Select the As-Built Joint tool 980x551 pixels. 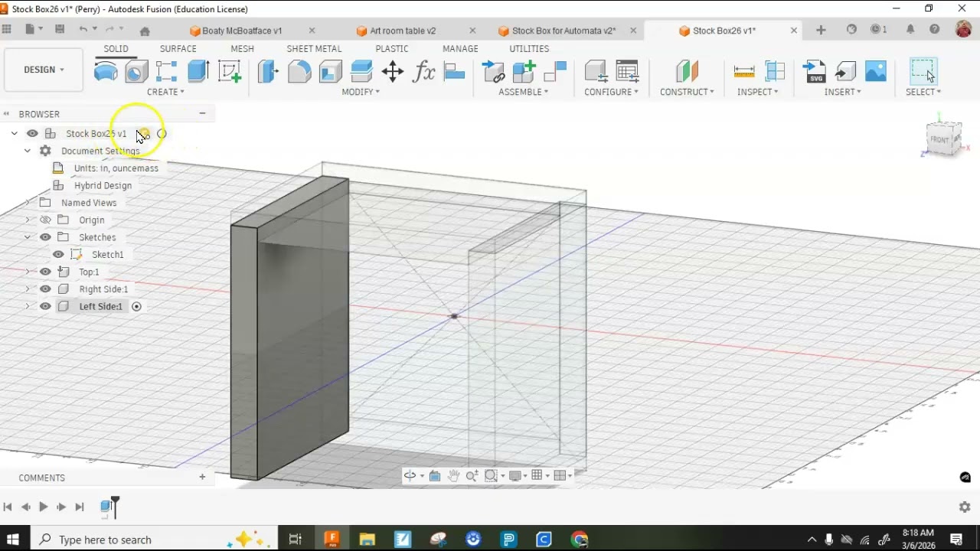pos(554,72)
